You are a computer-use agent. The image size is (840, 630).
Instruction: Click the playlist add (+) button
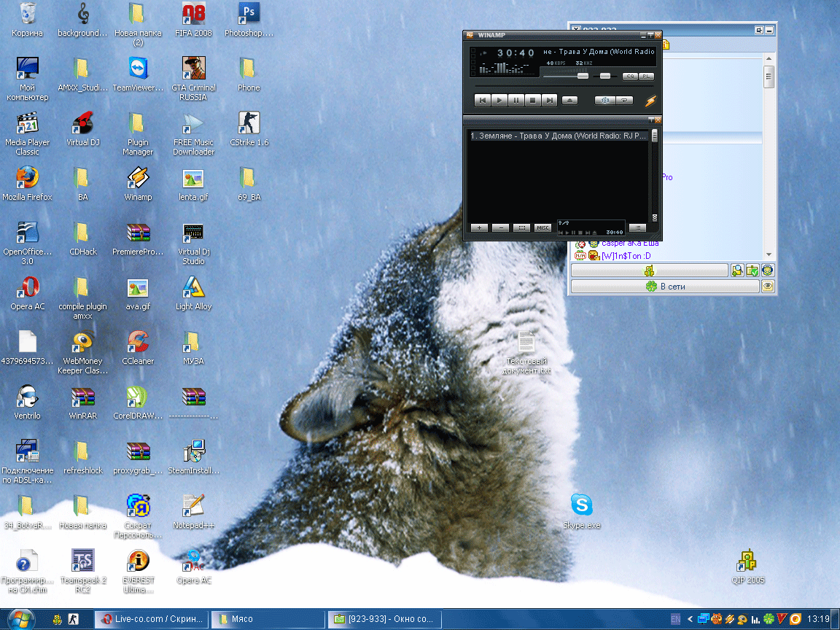[479, 228]
